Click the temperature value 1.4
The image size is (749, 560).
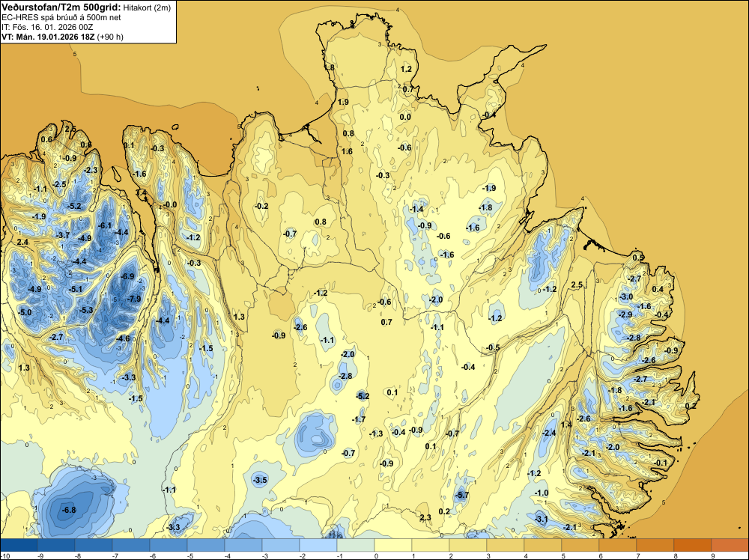tap(566, 424)
